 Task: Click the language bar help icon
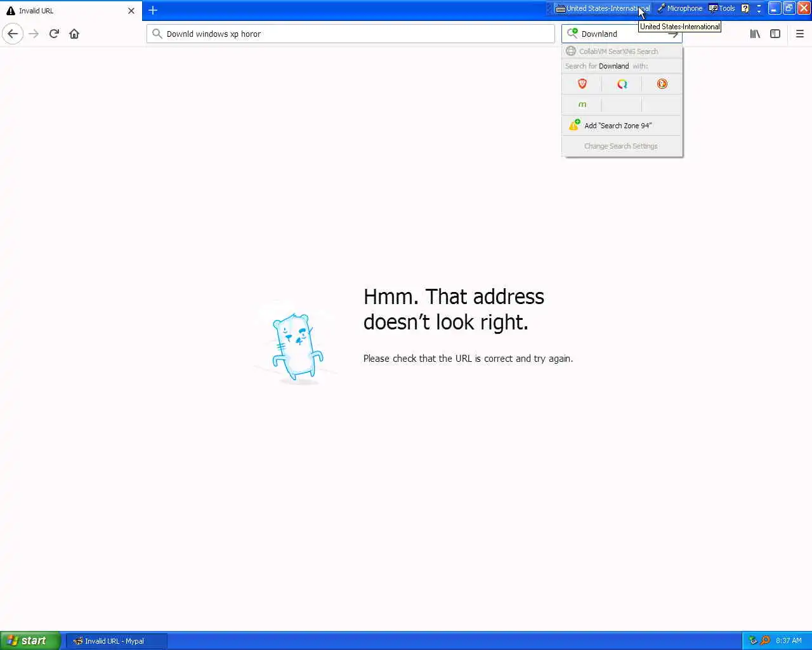(x=745, y=8)
